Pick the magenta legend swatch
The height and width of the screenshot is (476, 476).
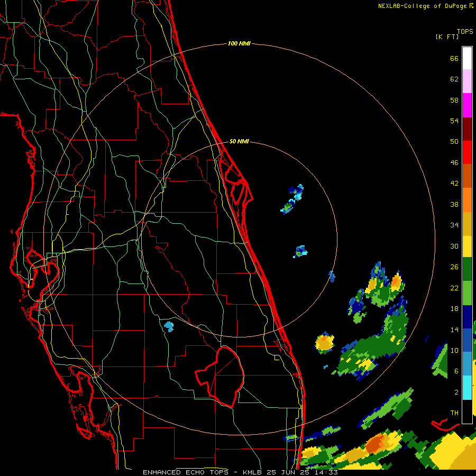click(467, 105)
